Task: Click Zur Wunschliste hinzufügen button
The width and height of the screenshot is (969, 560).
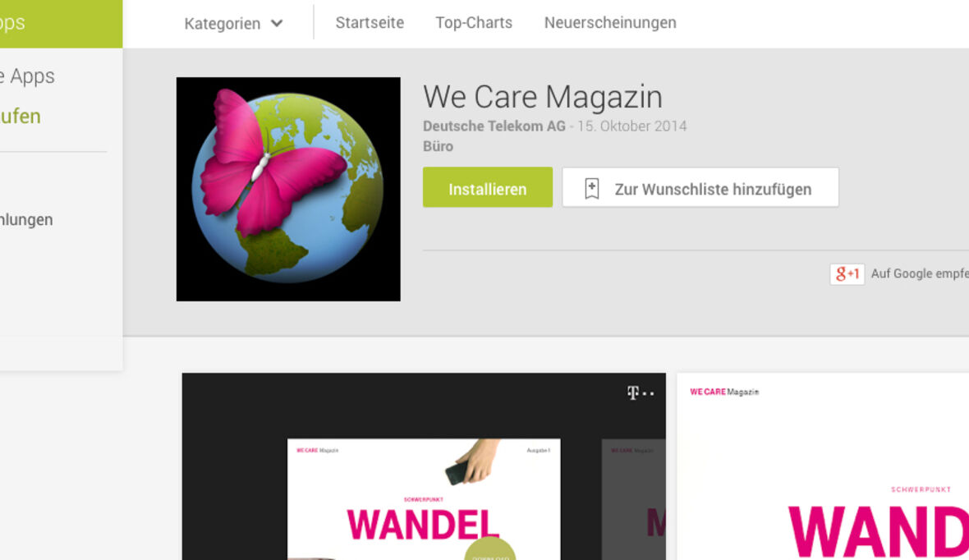Action: pos(700,187)
